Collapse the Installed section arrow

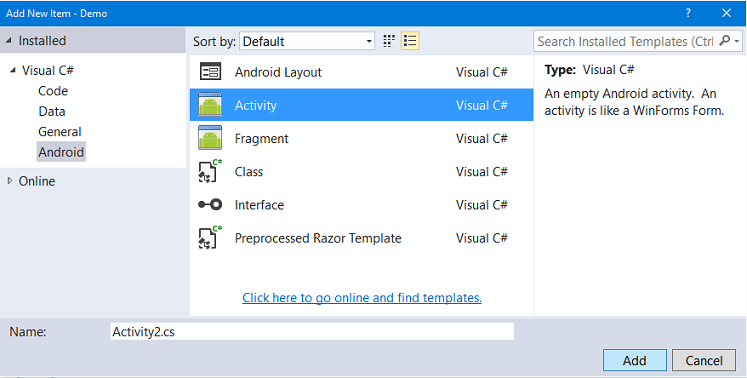coord(9,41)
